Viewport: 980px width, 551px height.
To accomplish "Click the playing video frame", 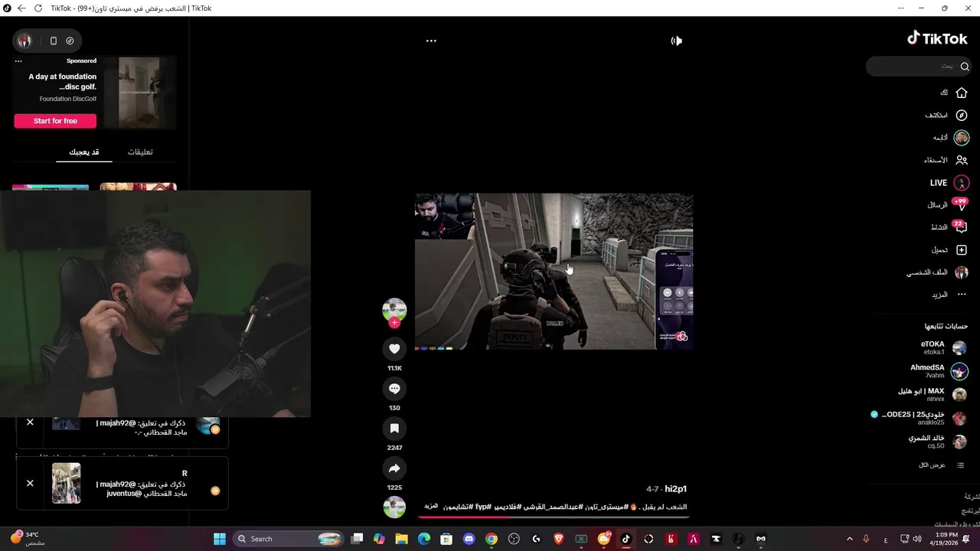I will point(554,271).
